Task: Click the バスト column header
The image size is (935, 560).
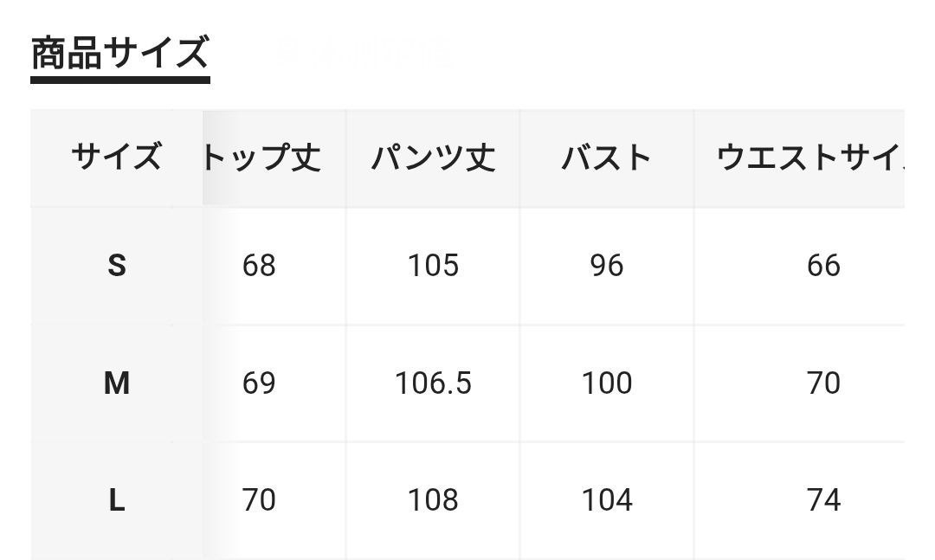Action: 606,158
